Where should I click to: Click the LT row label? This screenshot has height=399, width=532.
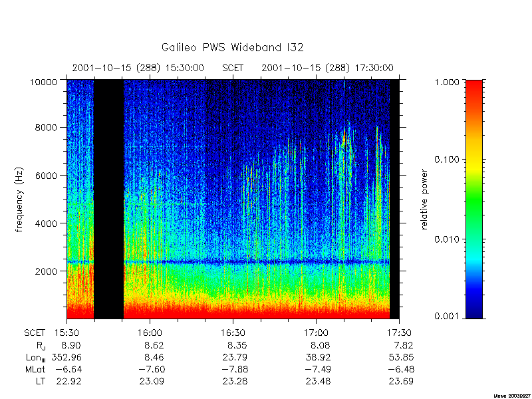tap(41, 381)
